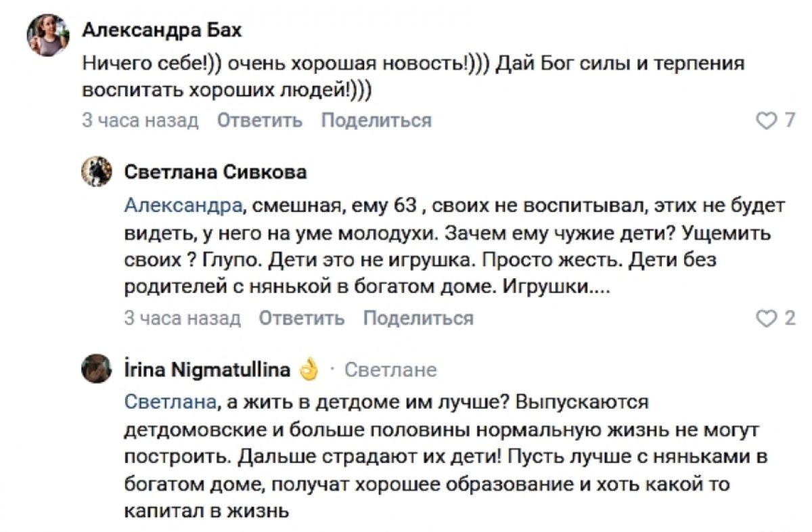Click "3 часа назад" under Светлана Сивкова's reply
Screen dimensions: 812x532
pyautogui.click(x=182, y=318)
